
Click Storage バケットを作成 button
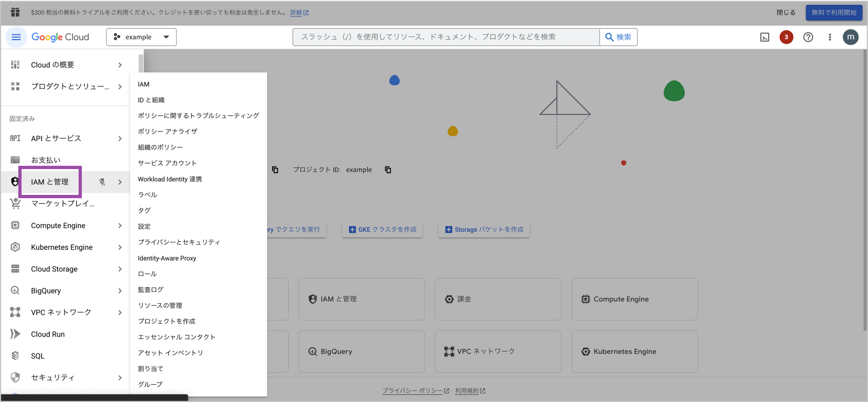(x=484, y=230)
